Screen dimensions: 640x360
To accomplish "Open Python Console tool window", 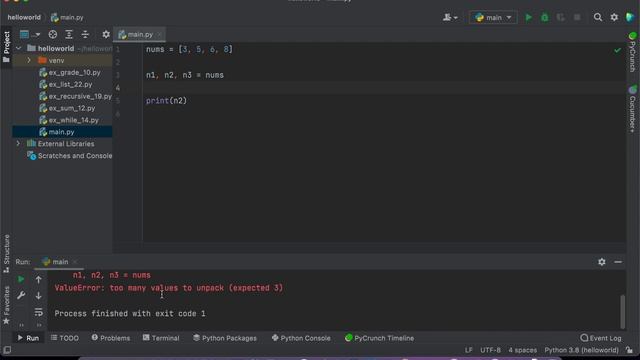I will coord(301,338).
